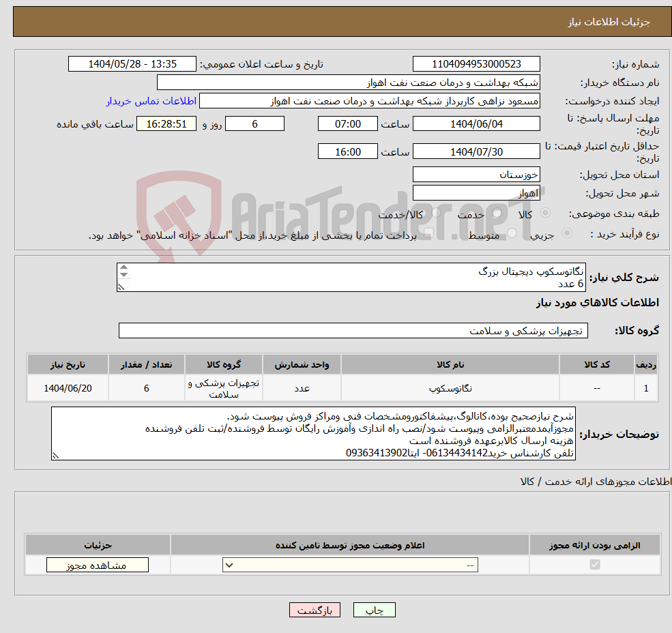Click the row number 1 cell

tap(646, 388)
